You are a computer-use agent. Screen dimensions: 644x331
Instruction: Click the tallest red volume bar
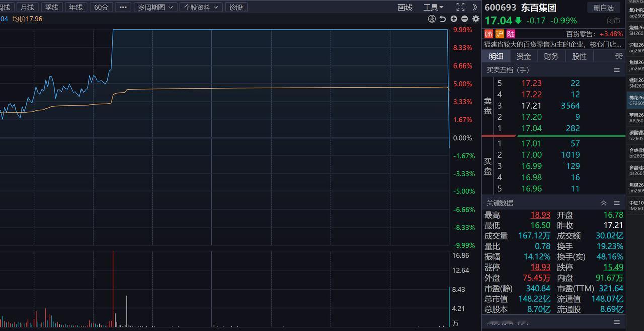[x=113, y=289]
